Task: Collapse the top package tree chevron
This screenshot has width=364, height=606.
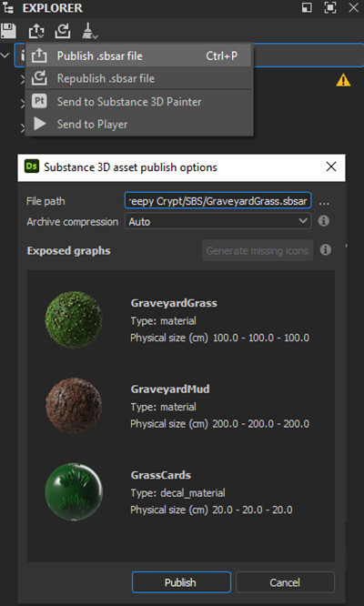Action: point(5,56)
